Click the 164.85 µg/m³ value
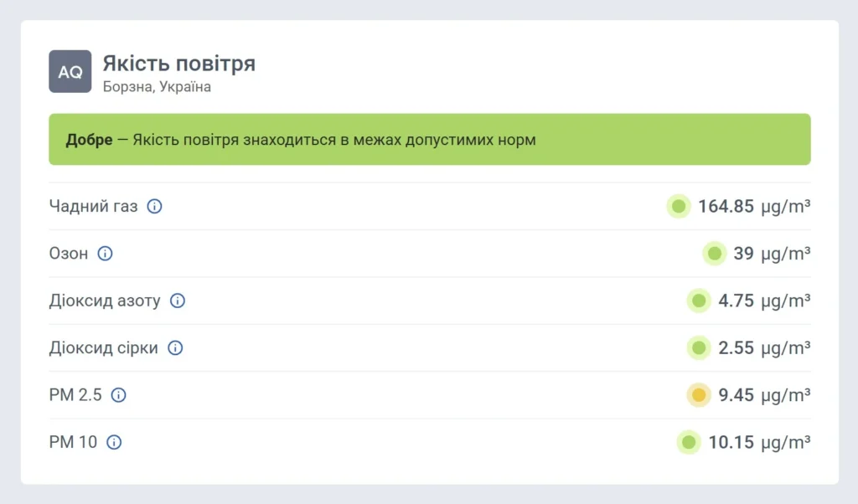This screenshot has width=858, height=504. tap(754, 206)
